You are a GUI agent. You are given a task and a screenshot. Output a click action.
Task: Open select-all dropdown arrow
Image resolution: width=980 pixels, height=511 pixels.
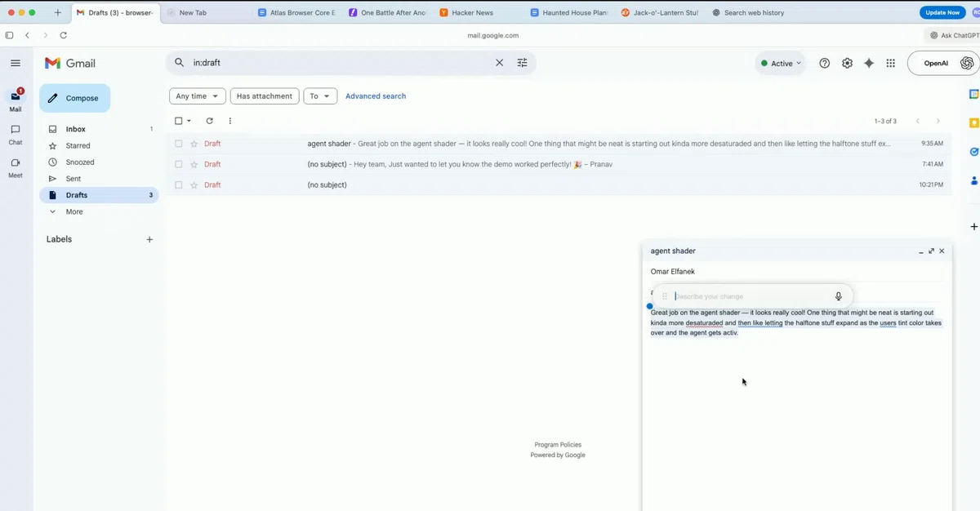click(x=189, y=121)
